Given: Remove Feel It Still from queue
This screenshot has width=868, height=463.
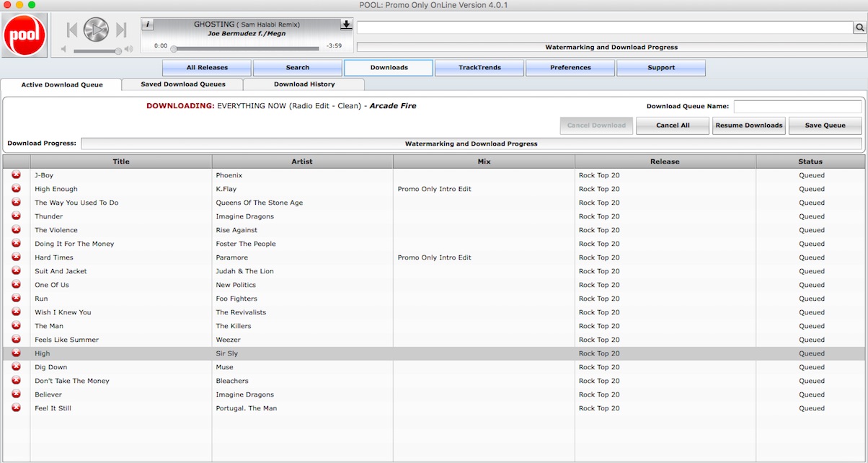Looking at the screenshot, I should coord(16,408).
